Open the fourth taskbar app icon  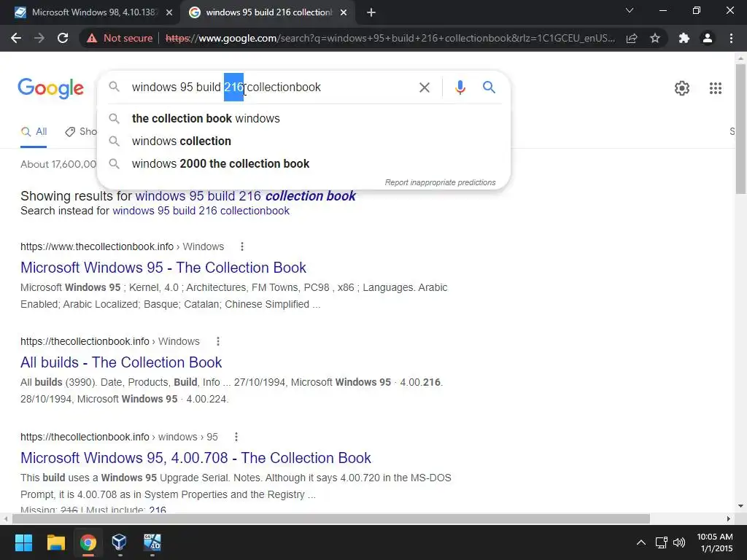point(152,542)
